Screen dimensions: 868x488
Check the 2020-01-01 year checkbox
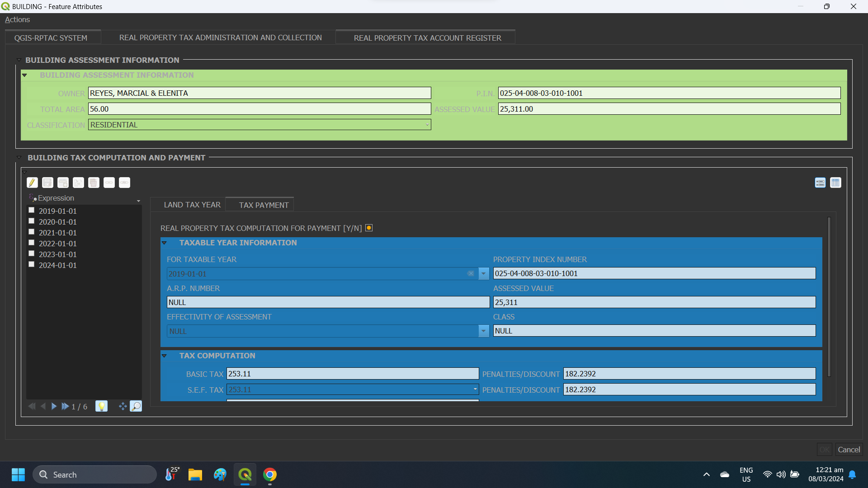point(31,221)
